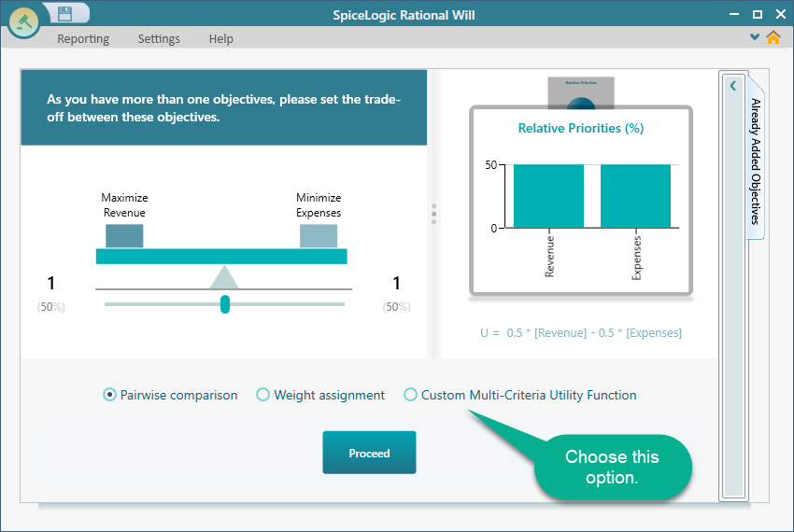Click the splitter dots between the panels
The height and width of the screenshot is (532, 794).
(433, 214)
